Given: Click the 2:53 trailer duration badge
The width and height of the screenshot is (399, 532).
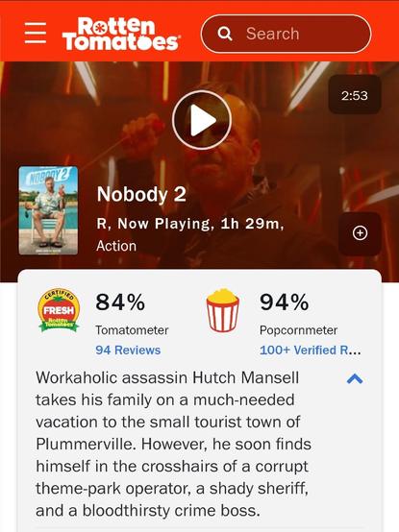Looking at the screenshot, I should click(355, 95).
